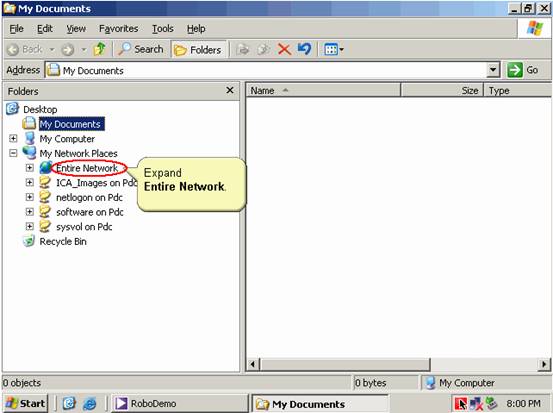Image resolution: width=553 pixels, height=413 pixels.
Task: Click the network disconnected tray icon
Action: point(476,403)
